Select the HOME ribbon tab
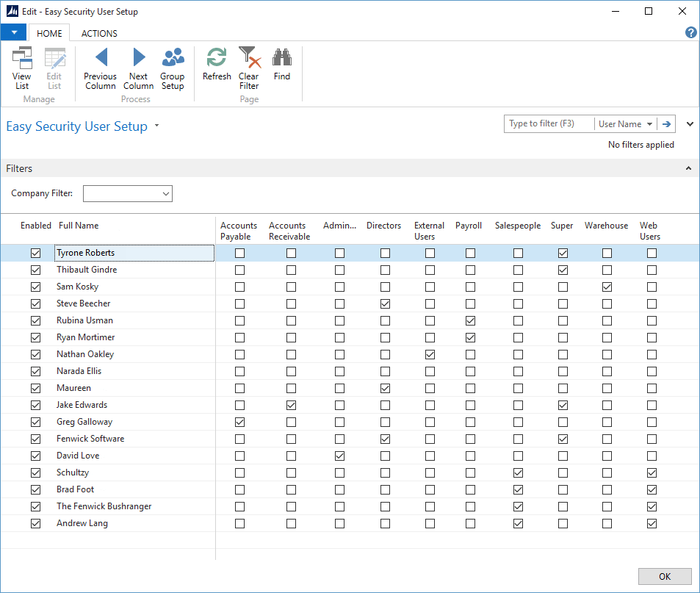This screenshot has width=700, height=593. pyautogui.click(x=49, y=33)
